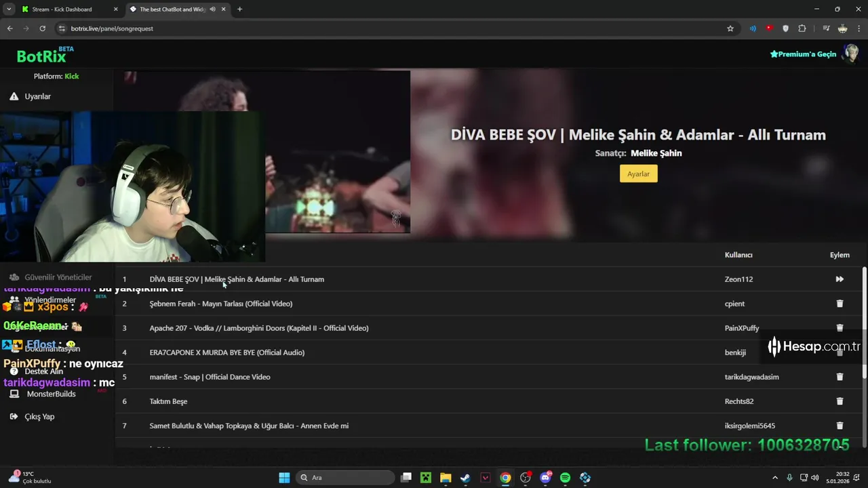Image resolution: width=868 pixels, height=488 pixels.
Task: Delete manifest - Snap song from queue
Action: click(x=840, y=377)
